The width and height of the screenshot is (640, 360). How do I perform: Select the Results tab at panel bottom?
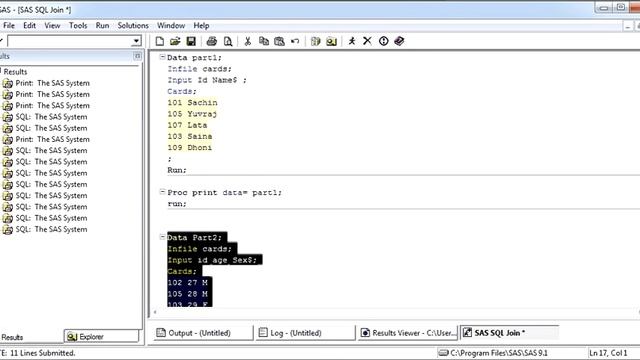point(12,337)
